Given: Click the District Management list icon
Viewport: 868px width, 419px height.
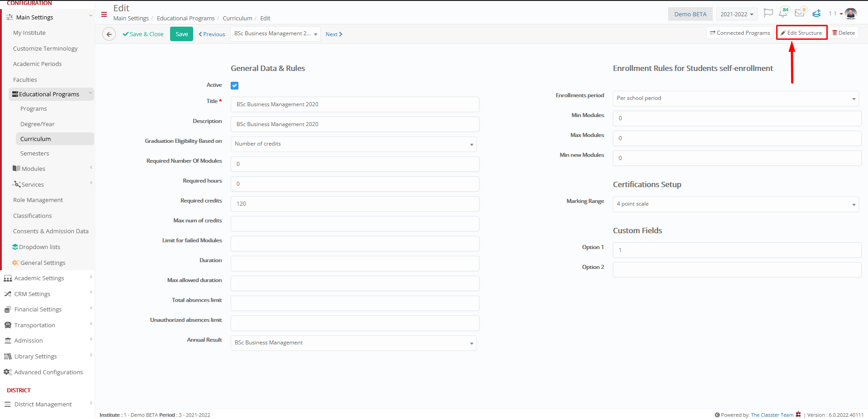Looking at the screenshot, I should [x=8, y=404].
